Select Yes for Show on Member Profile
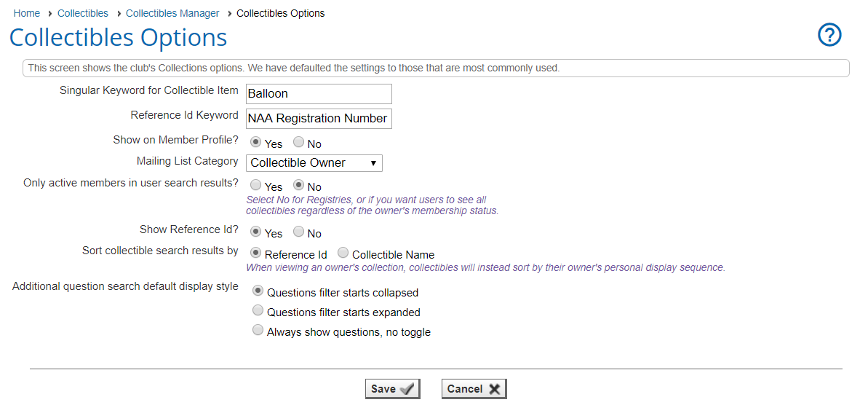This screenshot has height=413, width=868. point(256,143)
